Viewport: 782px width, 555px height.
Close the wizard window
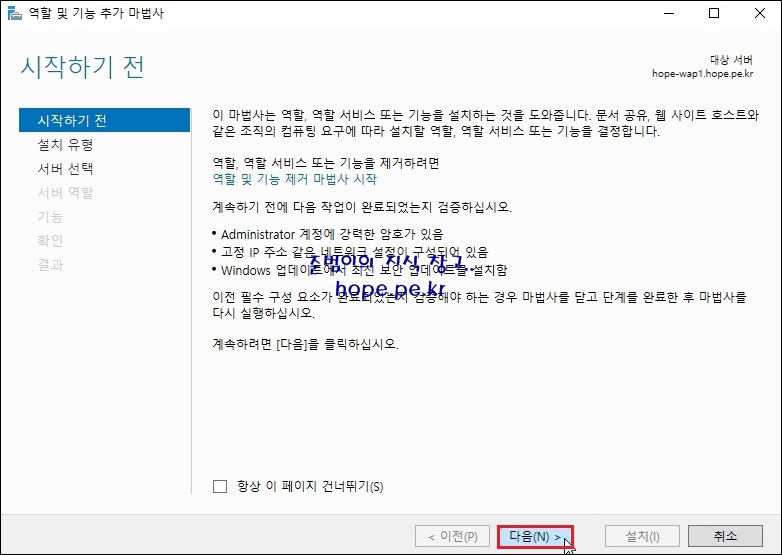(760, 13)
